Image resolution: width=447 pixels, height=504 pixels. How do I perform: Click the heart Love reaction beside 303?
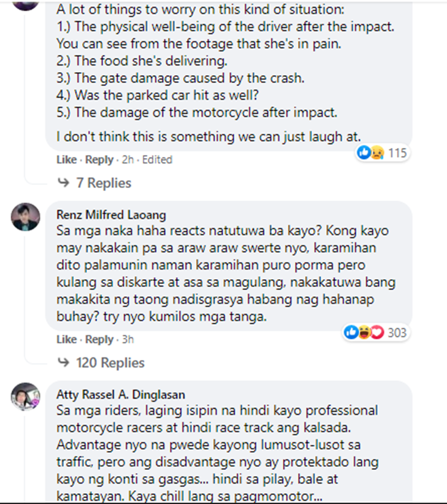377,332
